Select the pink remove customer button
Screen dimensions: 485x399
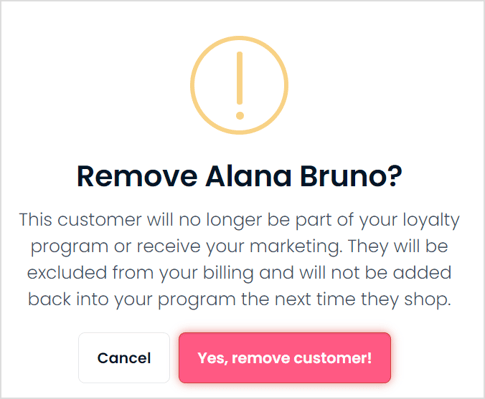285,358
